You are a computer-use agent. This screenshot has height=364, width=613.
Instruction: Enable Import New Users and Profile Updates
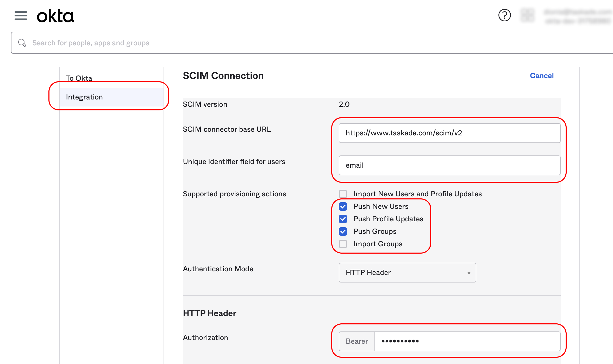click(343, 194)
